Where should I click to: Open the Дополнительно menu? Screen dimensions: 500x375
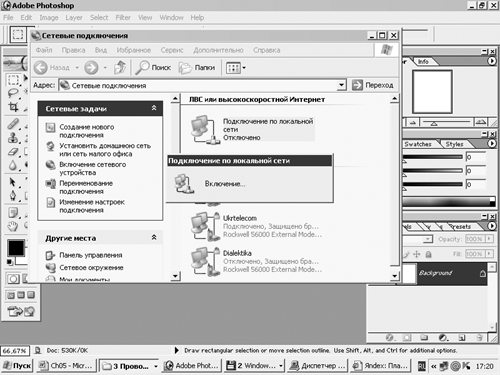(218, 50)
